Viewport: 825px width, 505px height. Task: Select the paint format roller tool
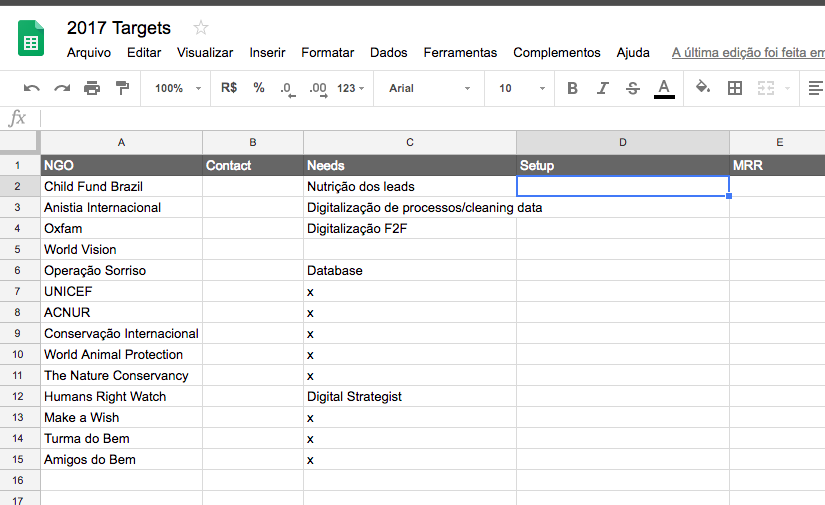(122, 88)
